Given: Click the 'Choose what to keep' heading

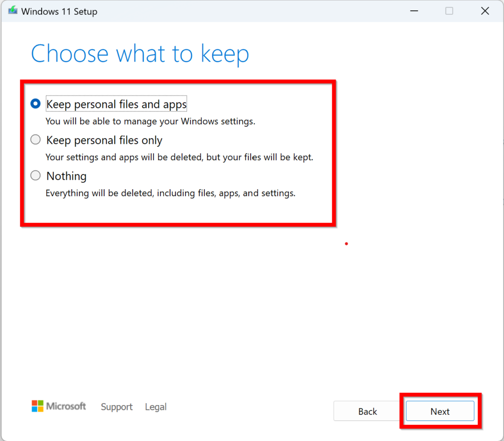Looking at the screenshot, I should point(140,54).
